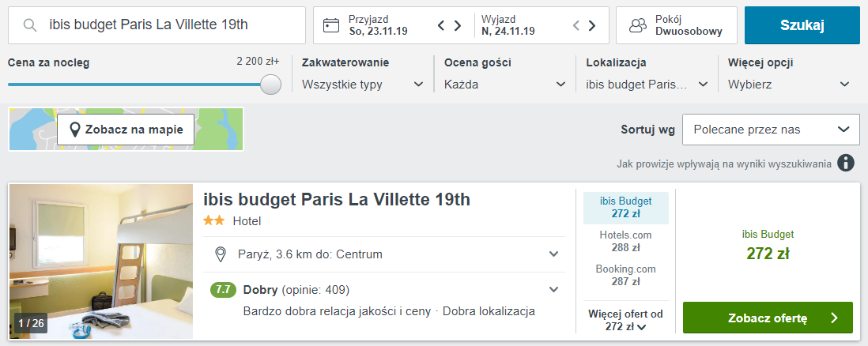Open Ocena gości rating dropdown
Image resolution: width=868 pixels, height=346 pixels.
tap(505, 85)
